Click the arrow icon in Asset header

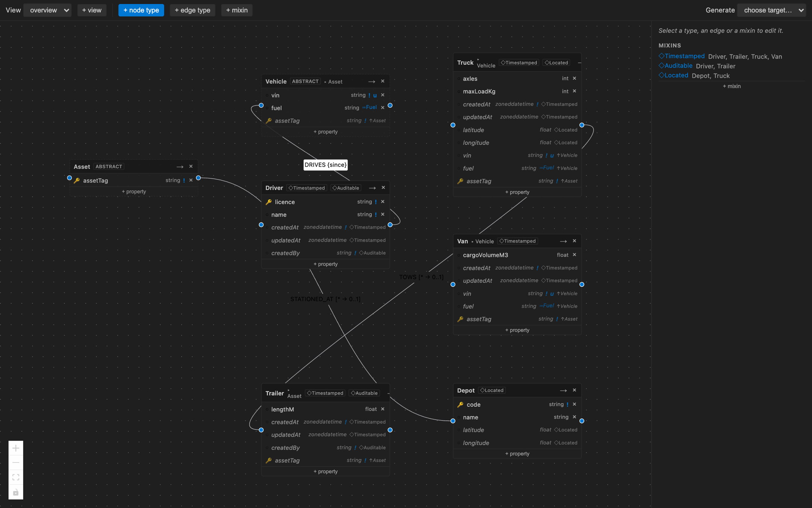pyautogui.click(x=180, y=167)
